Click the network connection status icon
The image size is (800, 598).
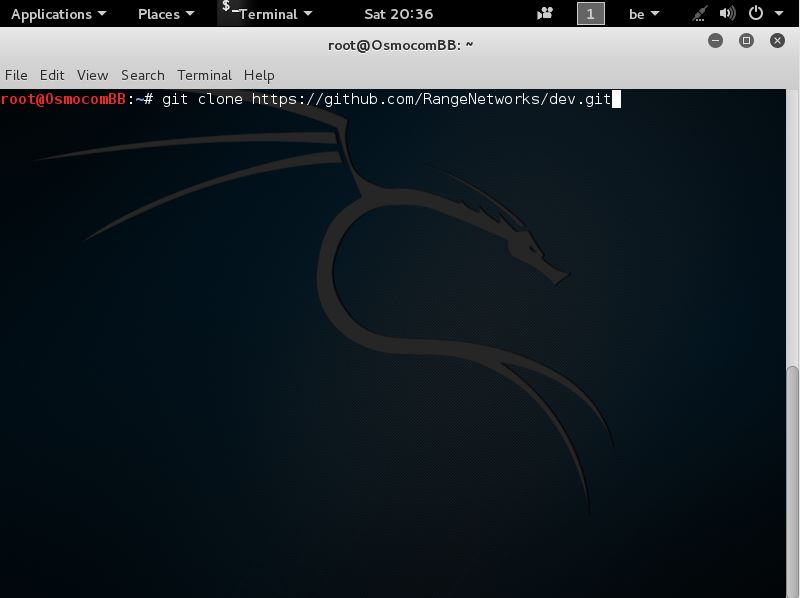click(x=700, y=13)
